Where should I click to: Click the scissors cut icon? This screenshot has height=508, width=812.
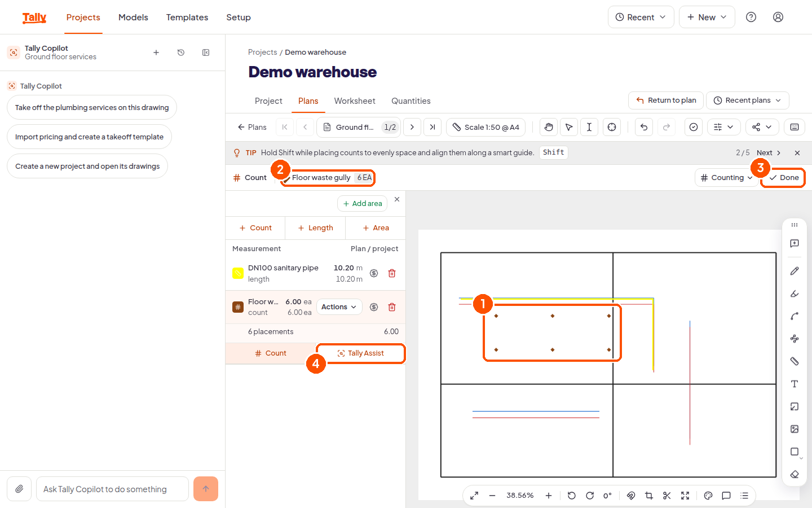667,496
